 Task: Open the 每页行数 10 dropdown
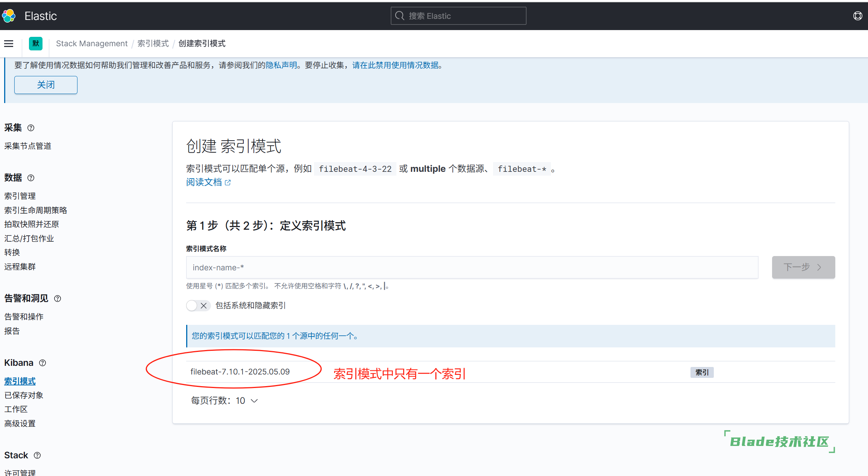225,400
